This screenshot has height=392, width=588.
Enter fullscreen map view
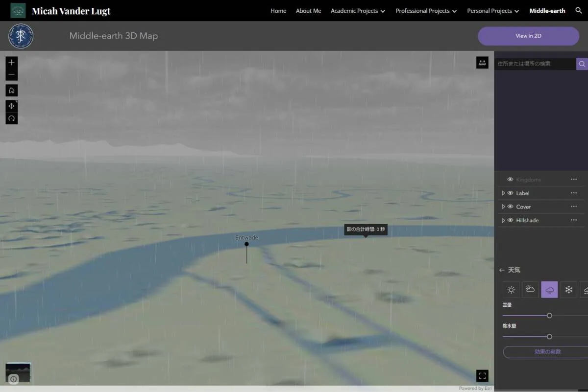click(482, 376)
